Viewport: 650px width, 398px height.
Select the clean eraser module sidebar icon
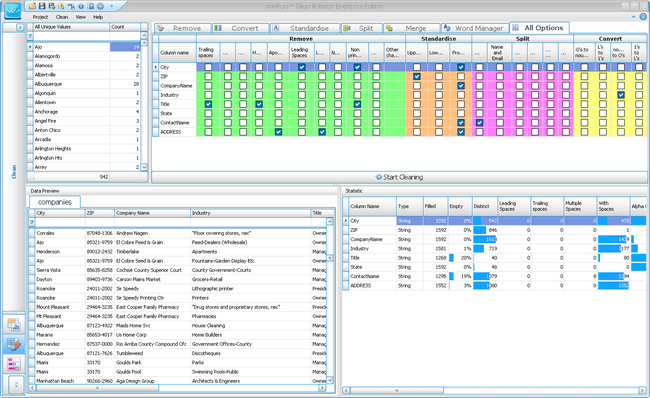pyautogui.click(x=14, y=344)
